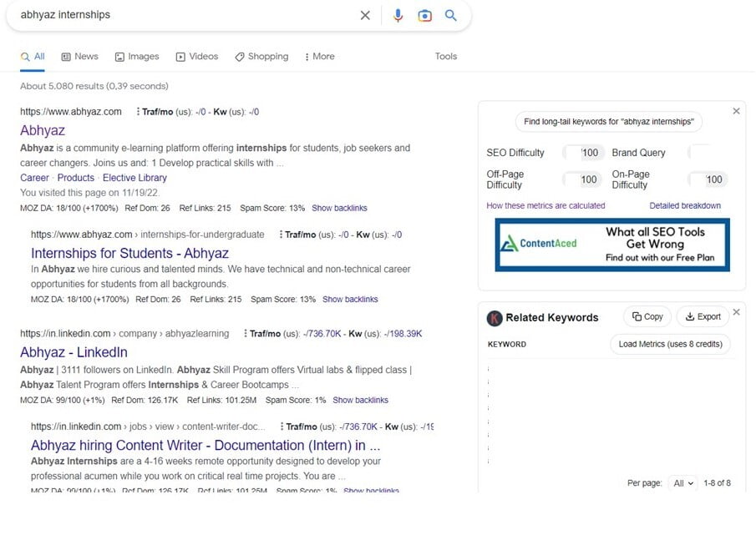Open the Tools menu
This screenshot has height=540, width=756.
pyautogui.click(x=446, y=57)
